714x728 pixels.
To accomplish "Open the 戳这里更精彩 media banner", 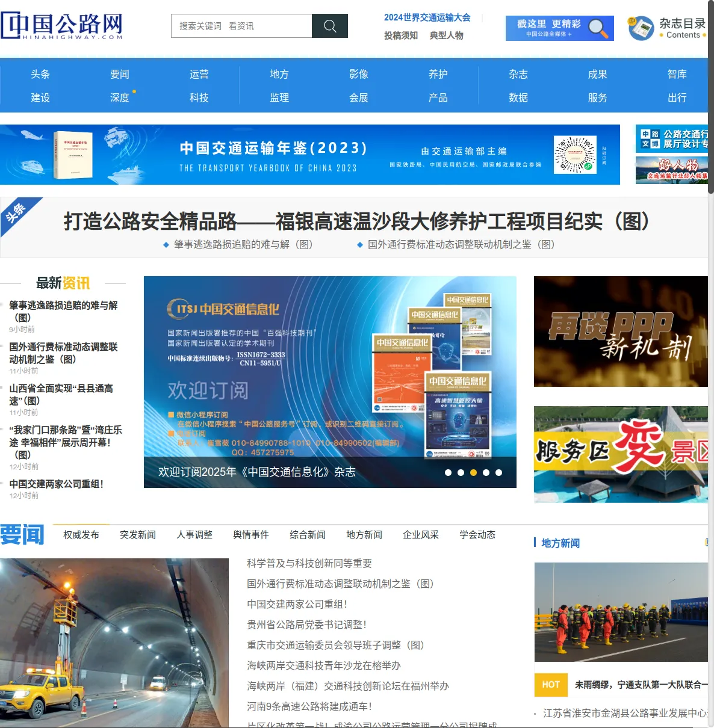I will click(x=559, y=28).
